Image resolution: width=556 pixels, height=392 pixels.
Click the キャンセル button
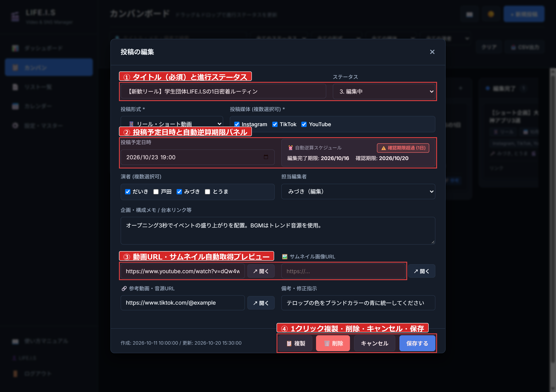374,343
